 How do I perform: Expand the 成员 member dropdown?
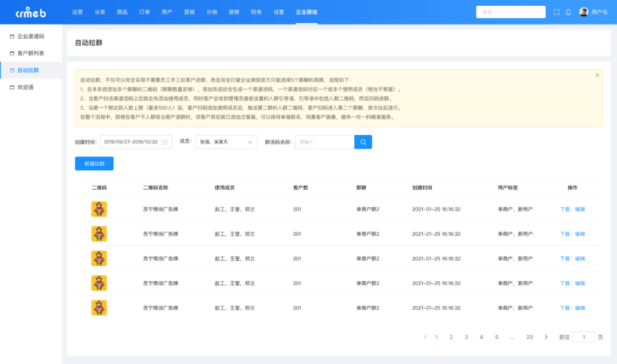tap(226, 142)
